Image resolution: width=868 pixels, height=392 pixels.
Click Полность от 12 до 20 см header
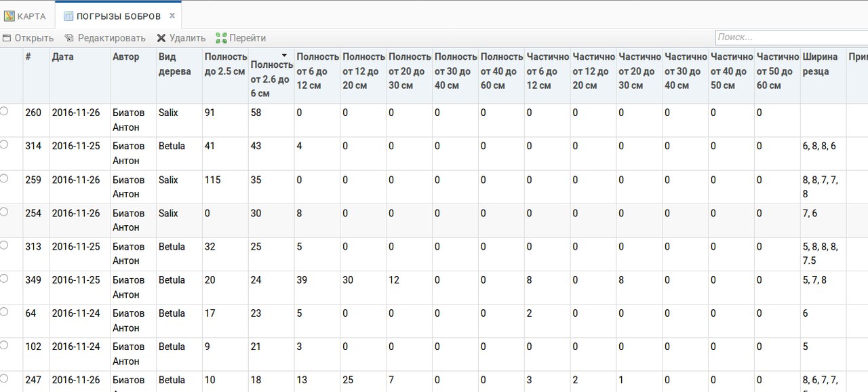[363, 75]
